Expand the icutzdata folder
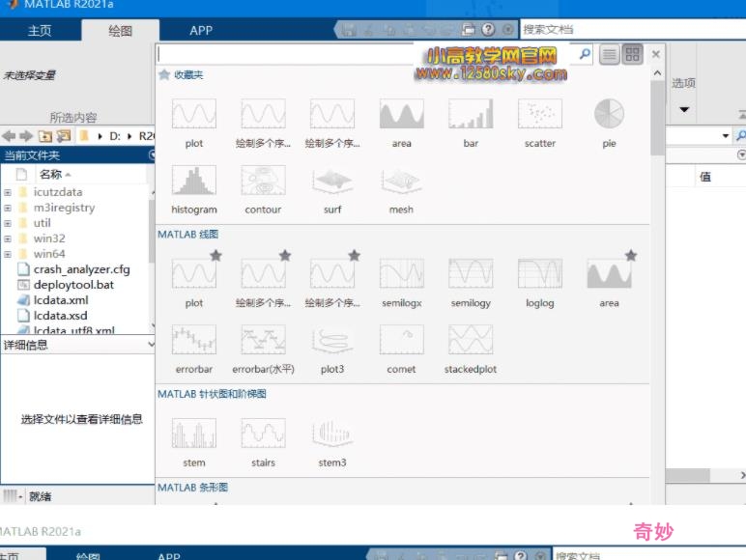Image resolution: width=746 pixels, height=560 pixels. [x=7, y=192]
